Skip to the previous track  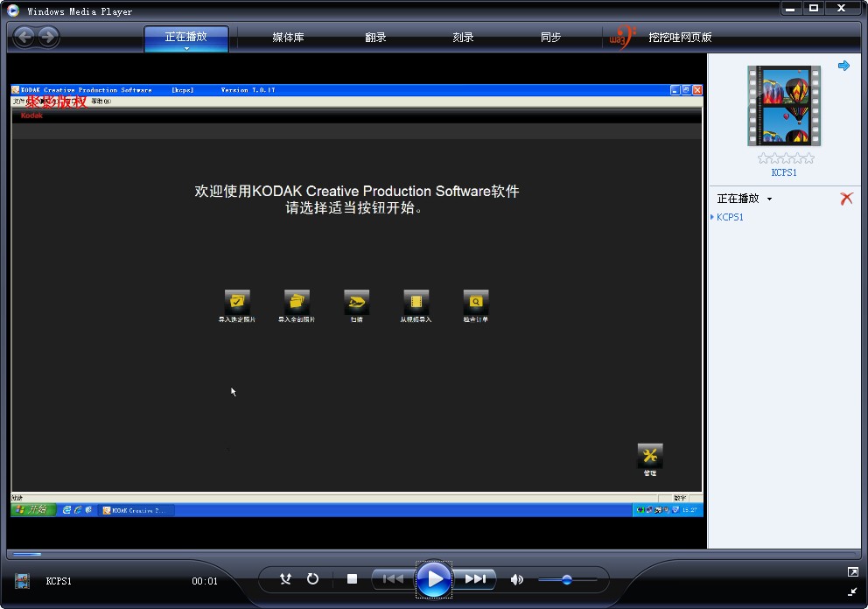click(393, 579)
